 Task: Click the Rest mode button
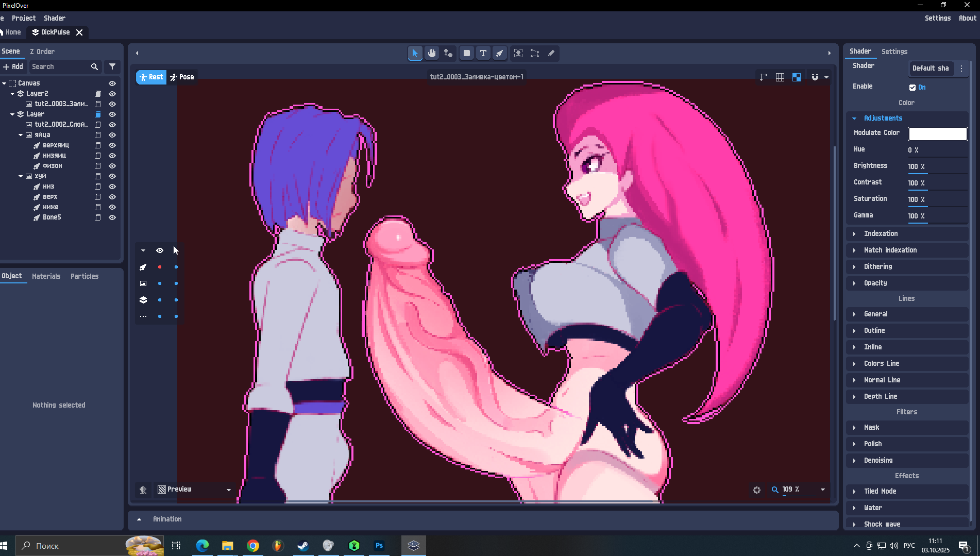[x=151, y=77]
